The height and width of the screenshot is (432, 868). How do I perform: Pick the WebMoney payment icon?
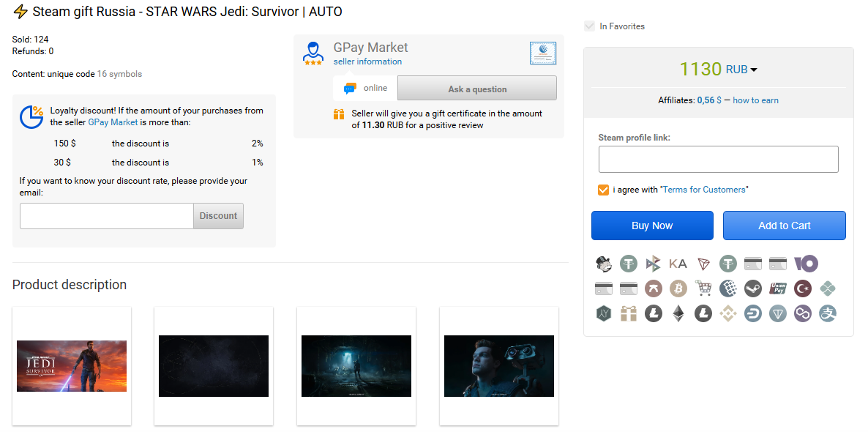tap(728, 288)
